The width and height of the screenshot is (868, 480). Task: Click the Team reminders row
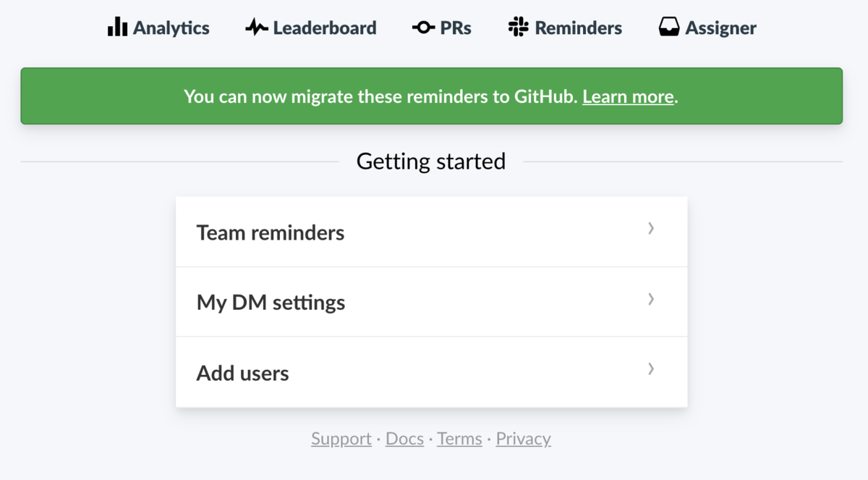pyautogui.click(x=431, y=231)
